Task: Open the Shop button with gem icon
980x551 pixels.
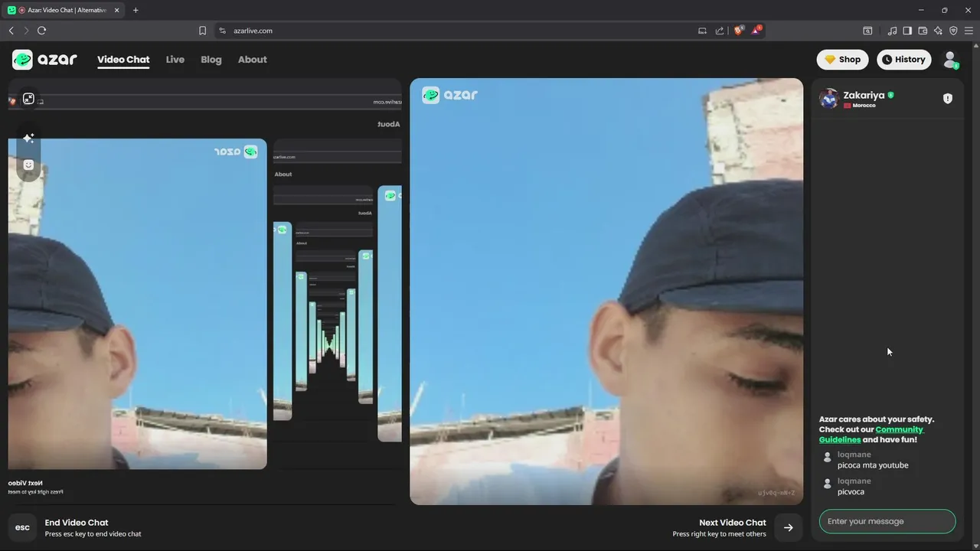Action: [842, 60]
